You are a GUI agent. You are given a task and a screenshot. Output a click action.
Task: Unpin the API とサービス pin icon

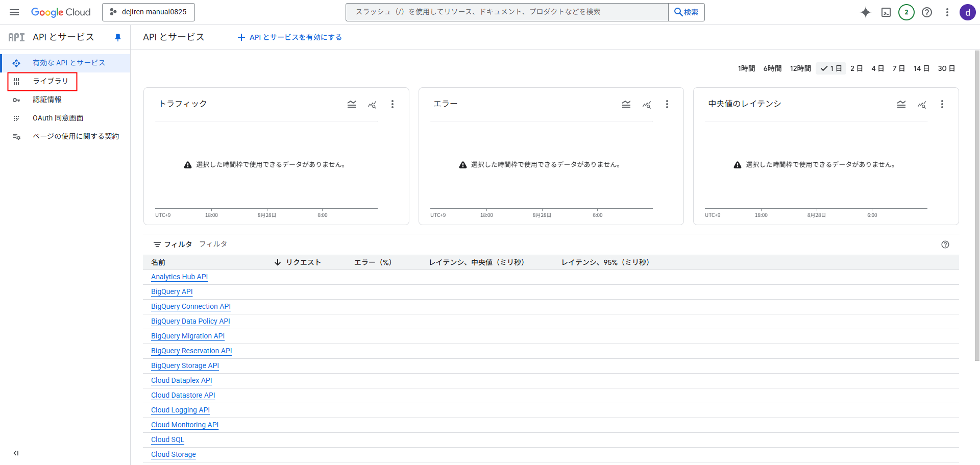click(118, 37)
